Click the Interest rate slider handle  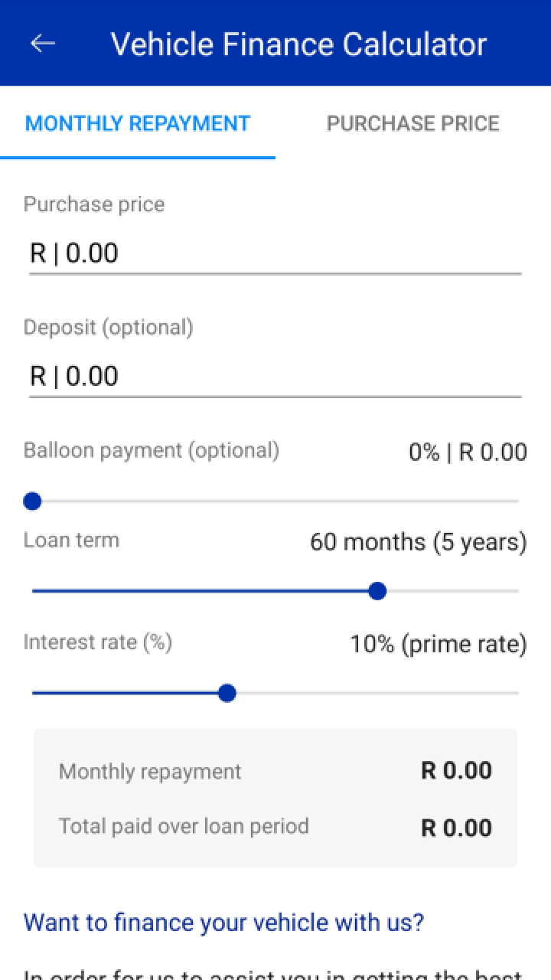[227, 694]
